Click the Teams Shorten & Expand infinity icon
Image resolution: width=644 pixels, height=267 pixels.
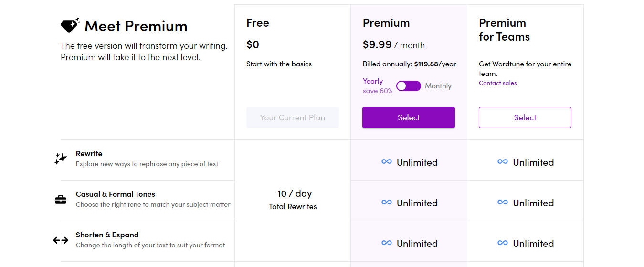(x=503, y=243)
